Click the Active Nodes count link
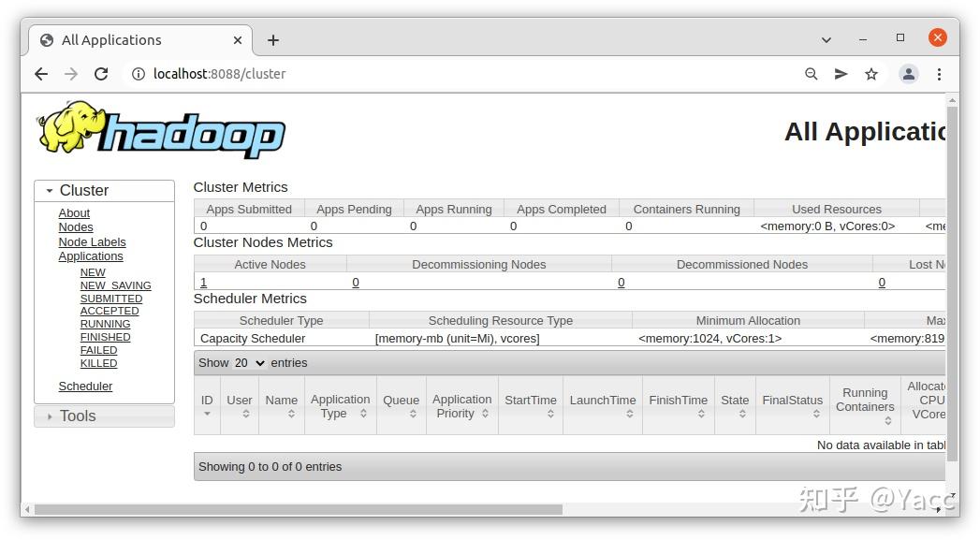980x540 pixels. [203, 282]
